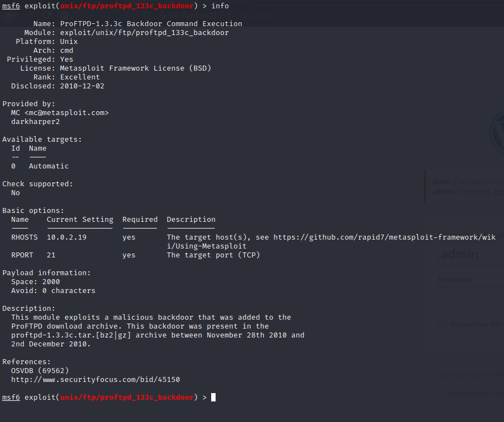Click 'The target port (TCP)' description
504x422 pixels.
(213, 255)
